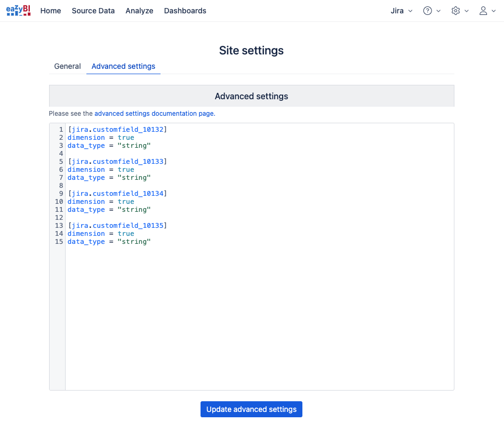Expand the Jira dropdown
Image resolution: width=504 pixels, height=445 pixels.
point(402,11)
